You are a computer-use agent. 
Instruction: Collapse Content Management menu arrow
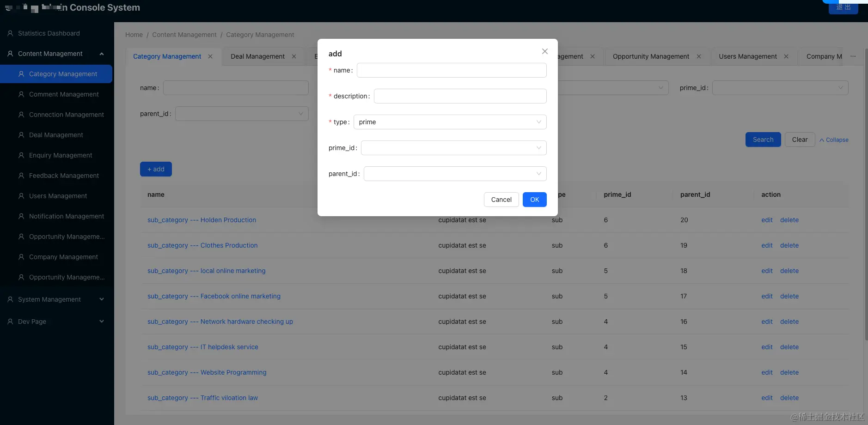pyautogui.click(x=102, y=54)
